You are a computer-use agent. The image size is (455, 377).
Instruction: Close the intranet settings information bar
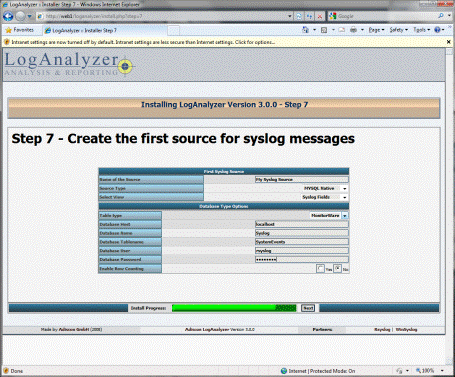449,42
